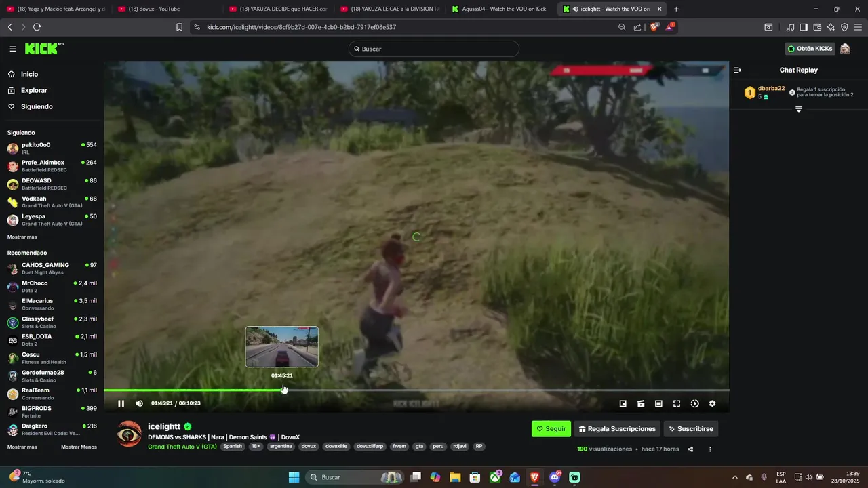Open Classybeef recommended channel
The height and width of the screenshot is (488, 868).
52,322
